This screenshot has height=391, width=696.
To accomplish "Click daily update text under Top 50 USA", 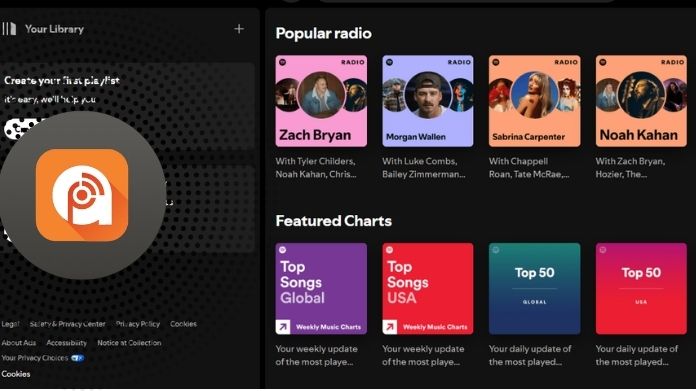I will [x=637, y=355].
